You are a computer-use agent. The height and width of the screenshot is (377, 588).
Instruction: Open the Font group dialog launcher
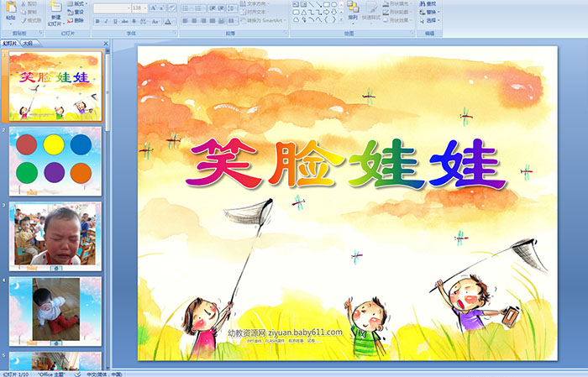[x=175, y=33]
